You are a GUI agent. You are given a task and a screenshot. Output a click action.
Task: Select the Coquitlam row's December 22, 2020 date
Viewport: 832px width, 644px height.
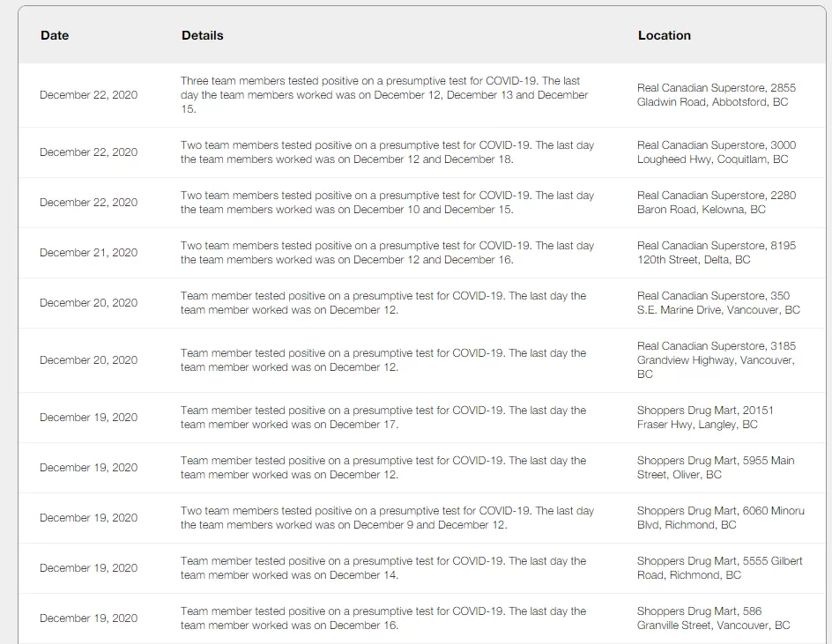coord(89,152)
